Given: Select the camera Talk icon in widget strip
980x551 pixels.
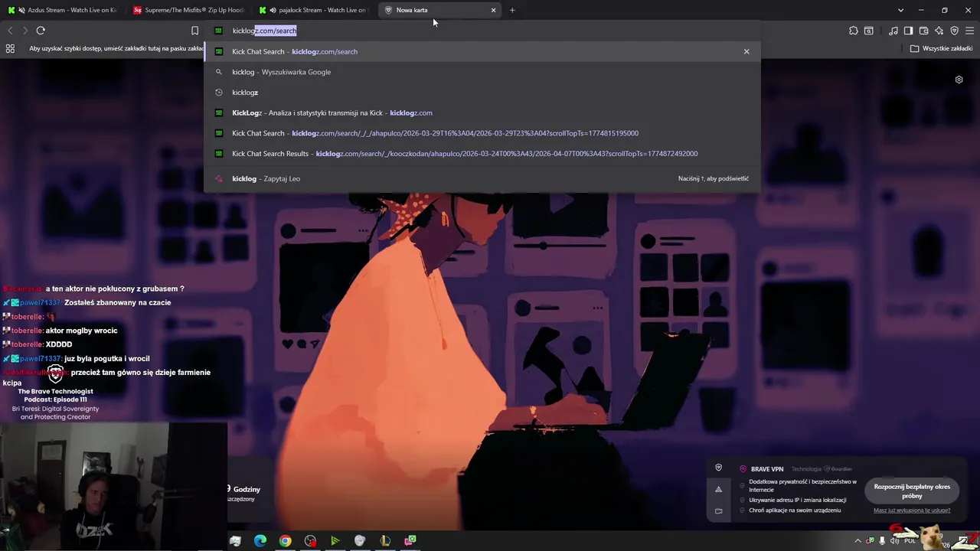Looking at the screenshot, I should (x=718, y=510).
